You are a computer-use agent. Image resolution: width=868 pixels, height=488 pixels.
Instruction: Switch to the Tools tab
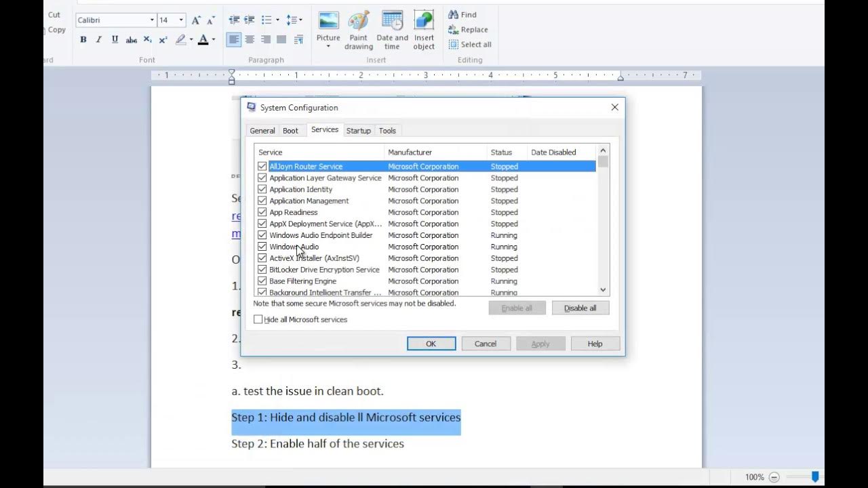tap(387, 131)
